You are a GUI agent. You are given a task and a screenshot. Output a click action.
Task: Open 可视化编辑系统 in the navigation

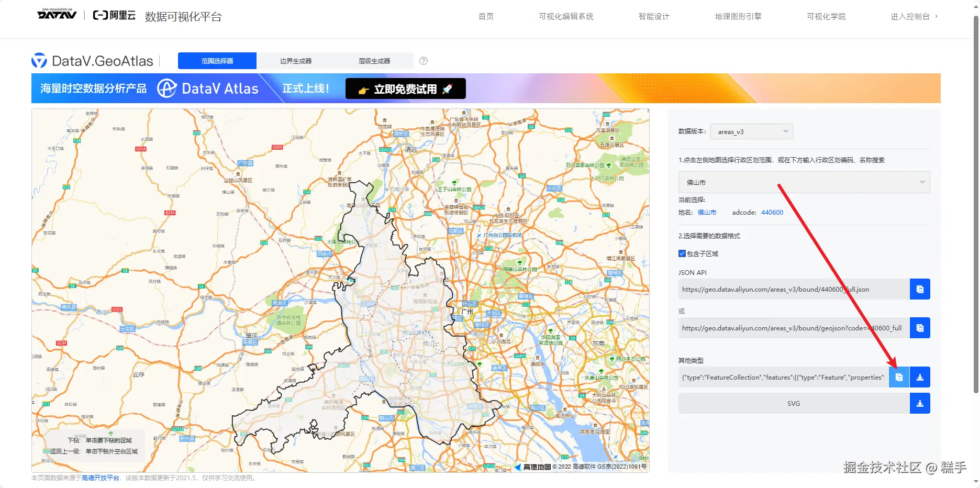(x=566, y=16)
